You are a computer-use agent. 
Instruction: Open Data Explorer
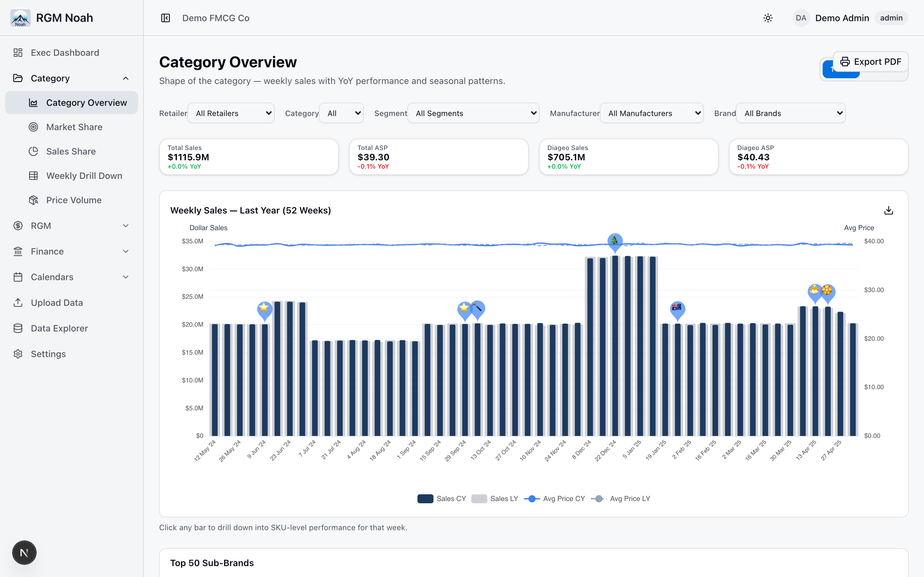pos(59,328)
